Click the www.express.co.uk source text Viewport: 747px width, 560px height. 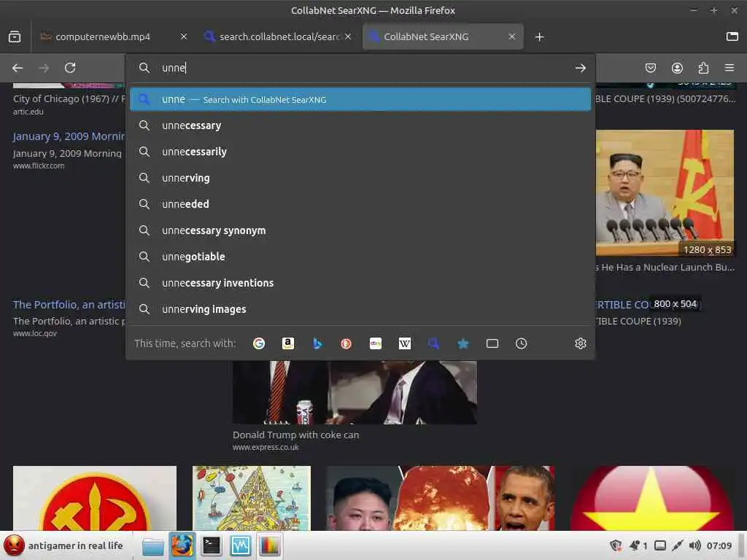pos(266,447)
